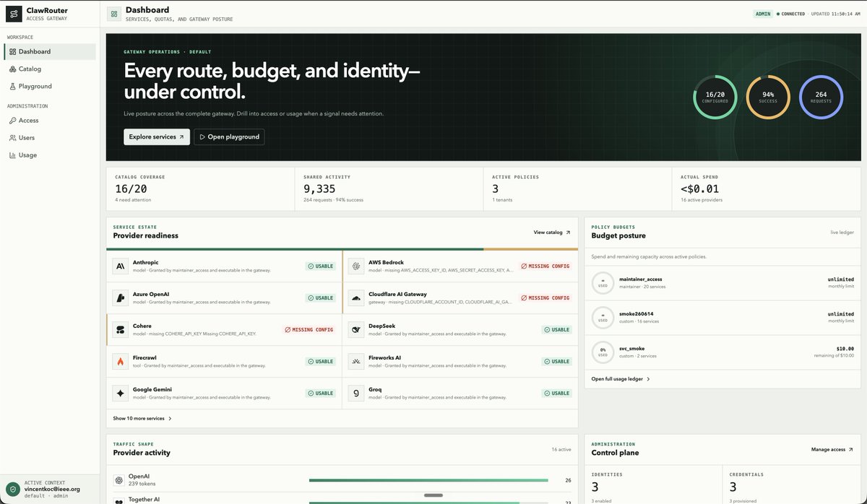Click the 94% success ring gauge

click(x=768, y=97)
